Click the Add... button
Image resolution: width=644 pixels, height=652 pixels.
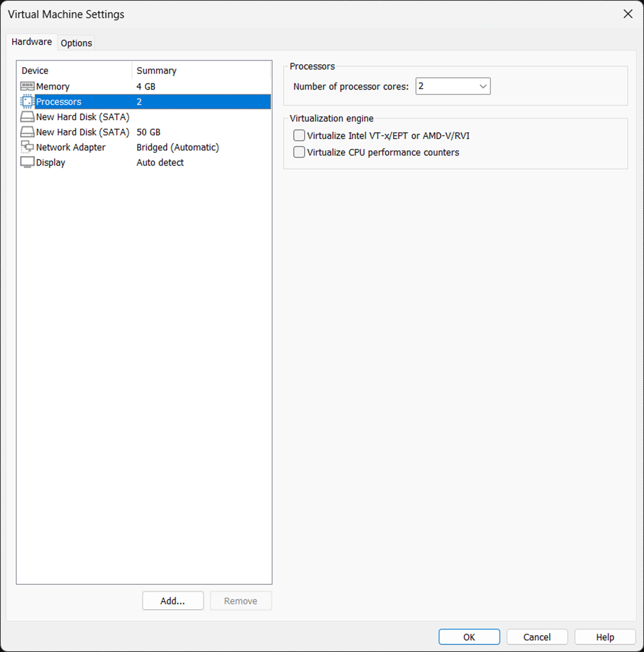pos(173,601)
